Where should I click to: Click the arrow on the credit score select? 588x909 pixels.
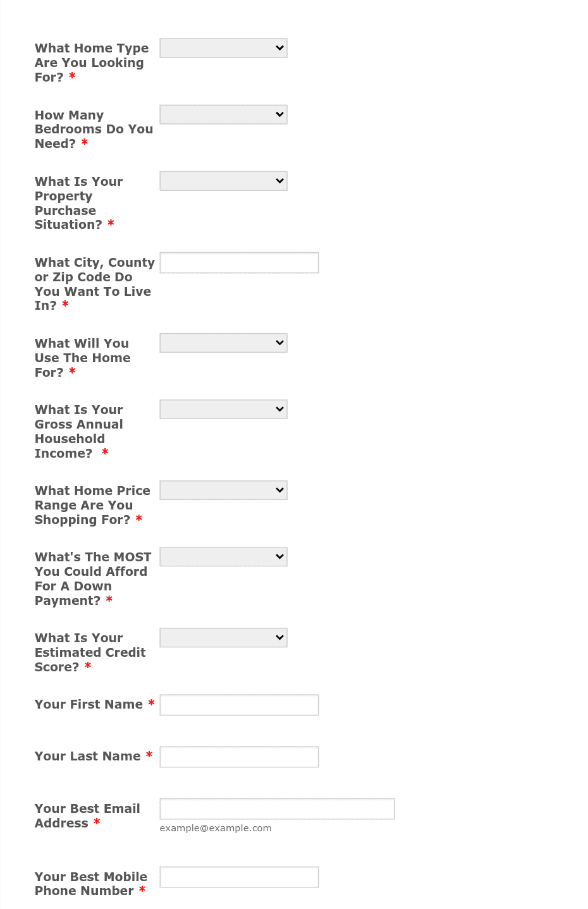279,637
